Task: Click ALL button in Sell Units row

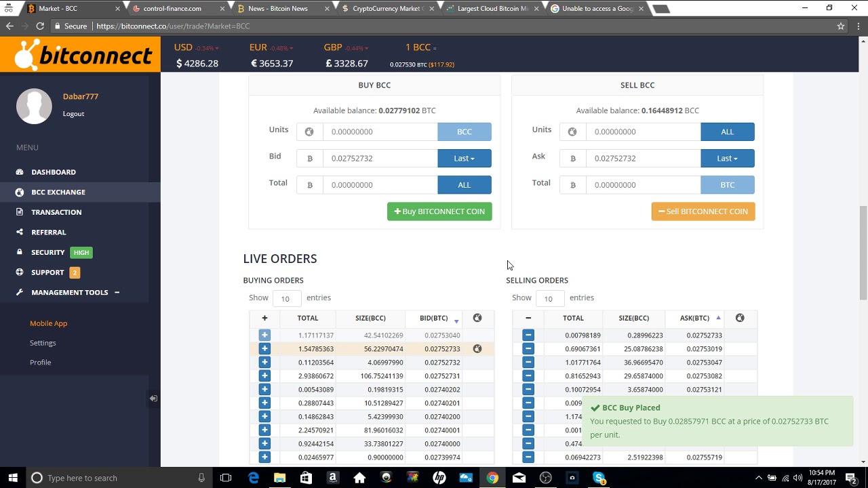Action: tap(727, 131)
